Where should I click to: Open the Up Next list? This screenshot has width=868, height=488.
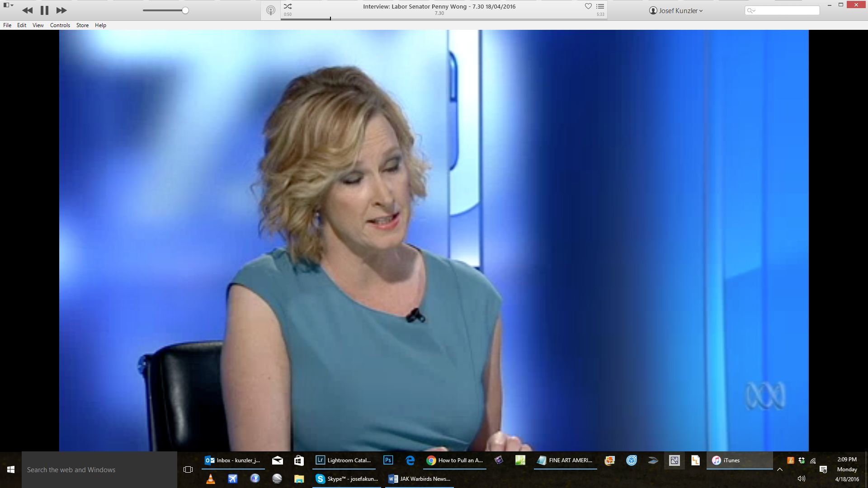(x=600, y=6)
